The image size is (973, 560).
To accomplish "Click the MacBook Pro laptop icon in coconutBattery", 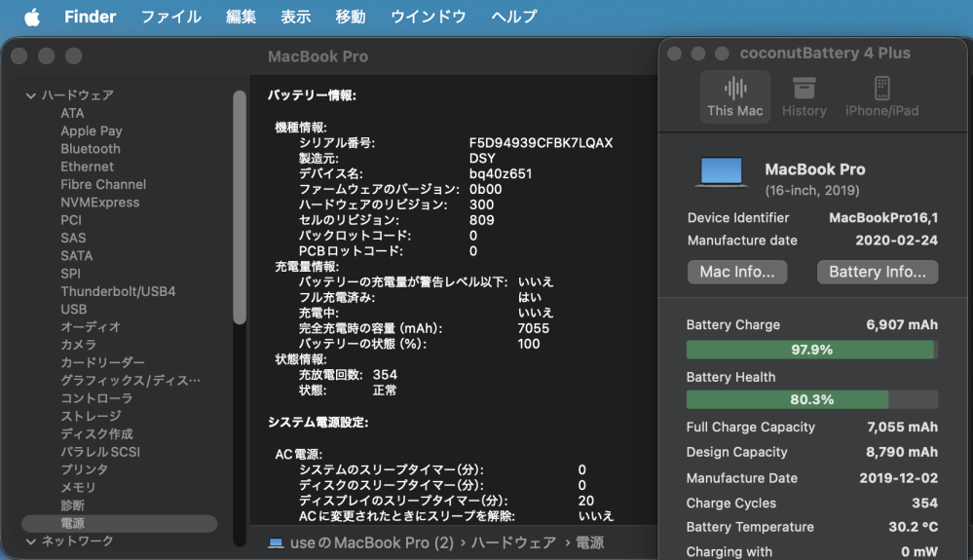I will tap(721, 172).
